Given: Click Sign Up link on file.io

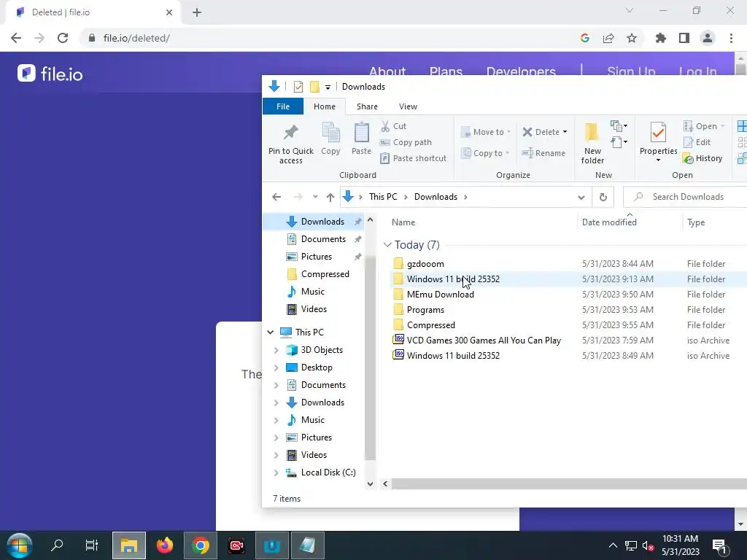Looking at the screenshot, I should pos(631,71).
